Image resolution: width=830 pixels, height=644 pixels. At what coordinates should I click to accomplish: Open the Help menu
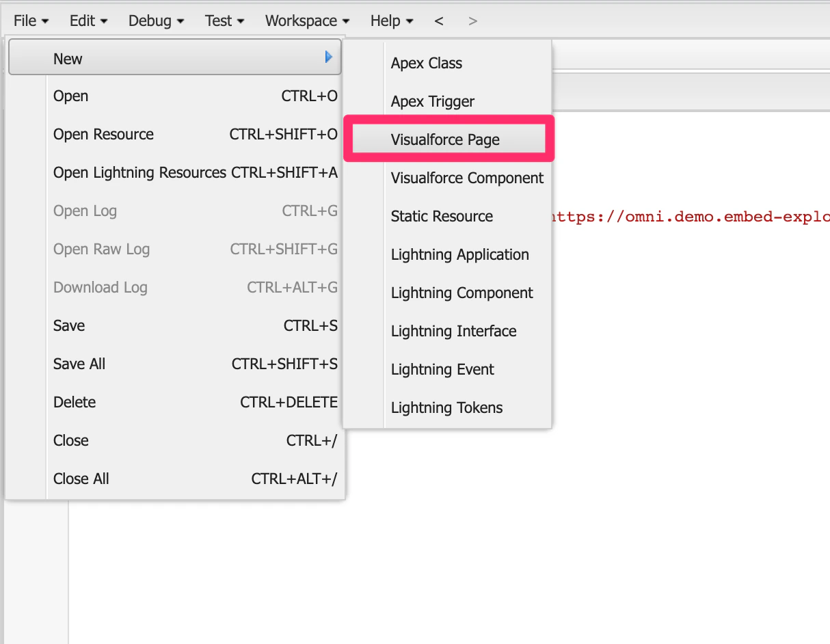pos(387,20)
